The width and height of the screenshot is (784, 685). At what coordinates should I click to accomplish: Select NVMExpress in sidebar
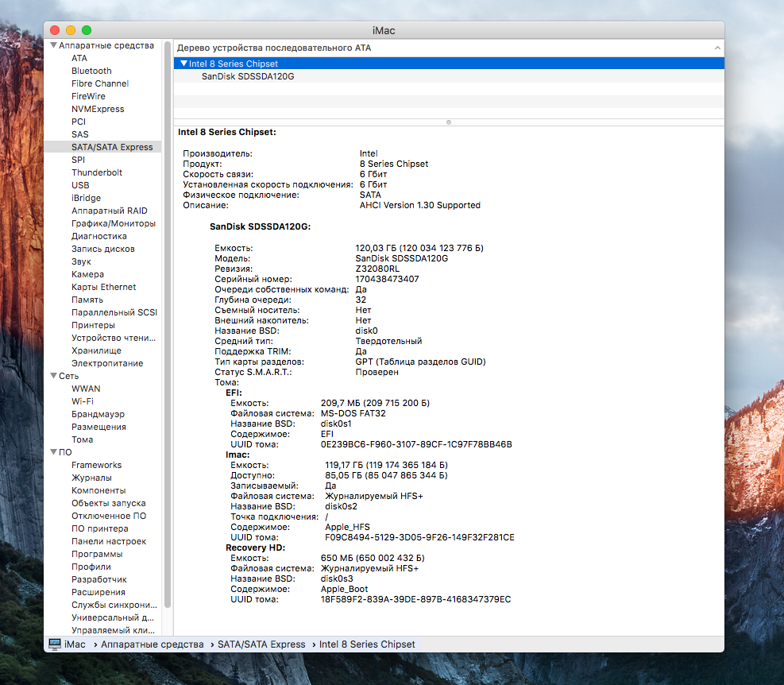98,109
